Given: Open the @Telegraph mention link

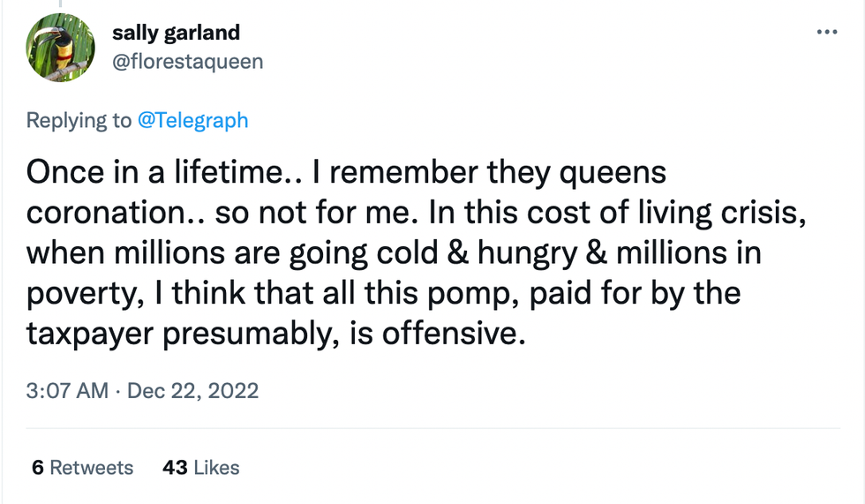Looking at the screenshot, I should 192,120.
